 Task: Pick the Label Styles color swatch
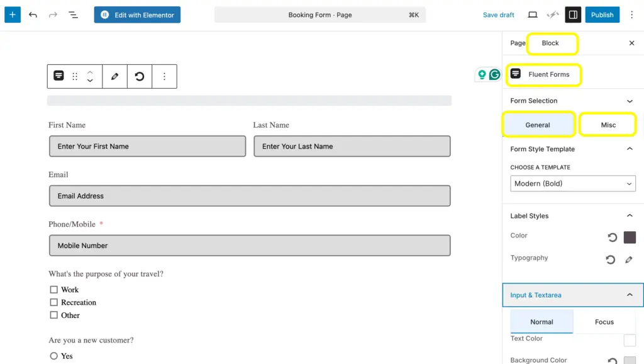point(630,237)
